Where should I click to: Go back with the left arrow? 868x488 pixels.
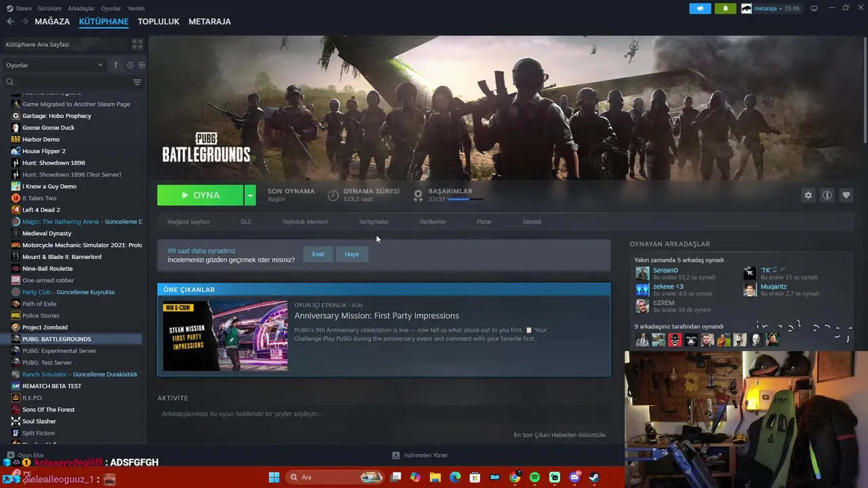(10, 22)
